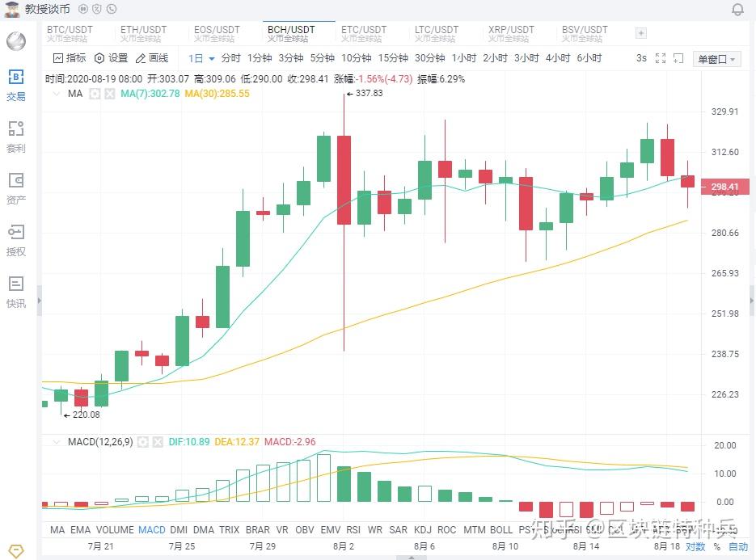Open 单窗口 window layout dropdown
Image resolution: width=756 pixels, height=560 pixels.
pos(717,59)
